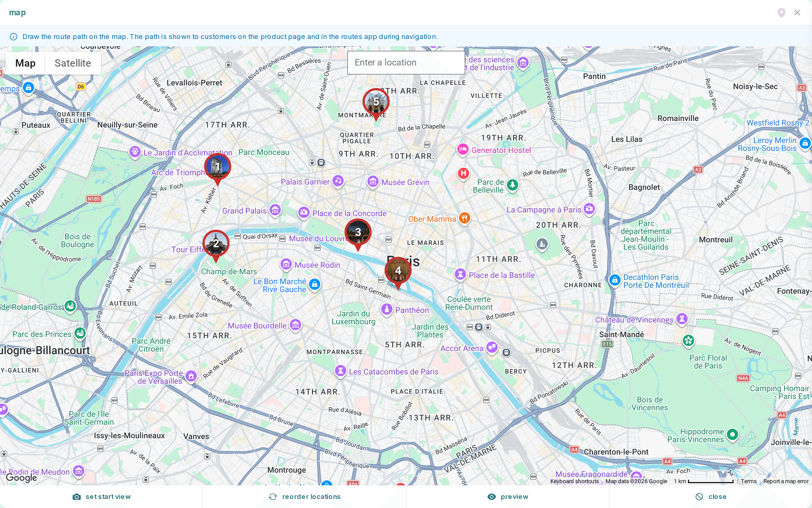Click the Musée Rodin museum icon
The image size is (812, 508).
(286, 264)
